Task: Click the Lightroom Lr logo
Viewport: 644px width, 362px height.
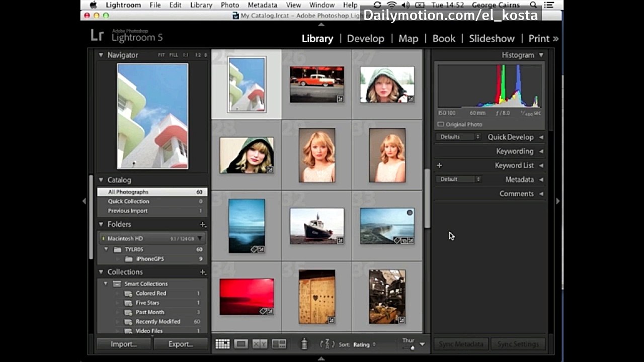Action: tap(97, 35)
